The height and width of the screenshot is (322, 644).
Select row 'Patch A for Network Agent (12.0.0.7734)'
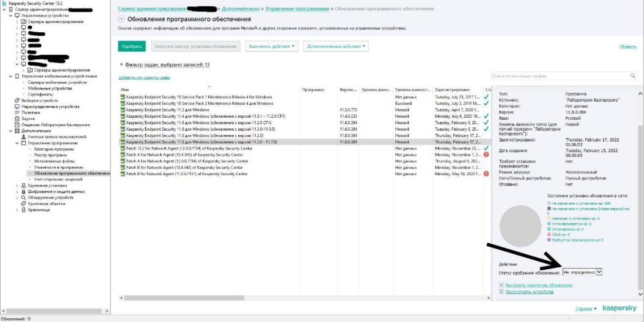point(305,161)
